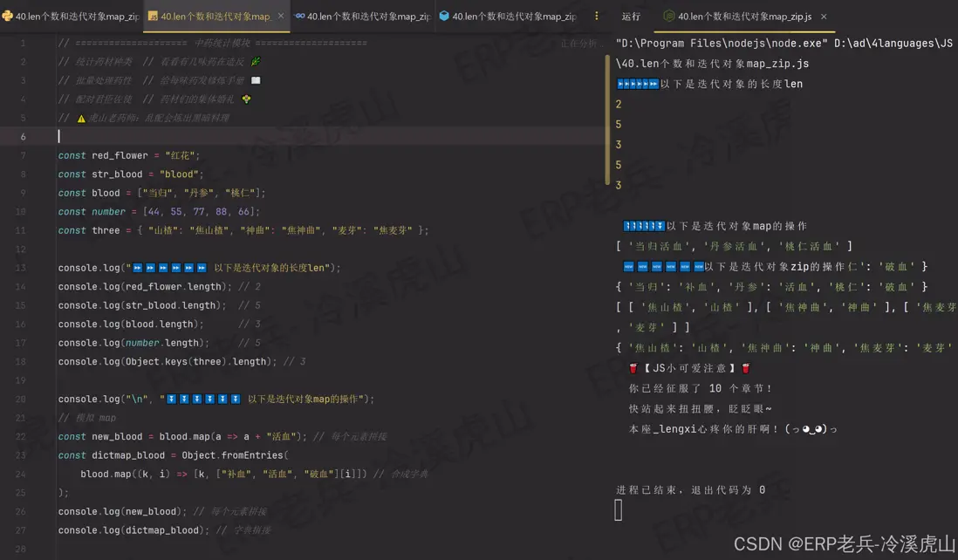The height and width of the screenshot is (560, 958).
Task: Click the Python icon on first tab
Action: pos(7,17)
